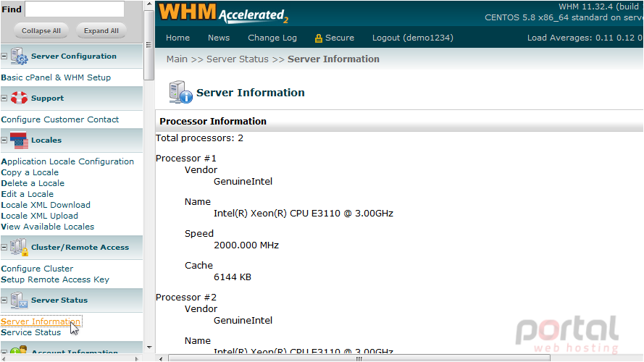Click the padlock icon beside Secure
This screenshot has height=362, width=644.
(318, 38)
